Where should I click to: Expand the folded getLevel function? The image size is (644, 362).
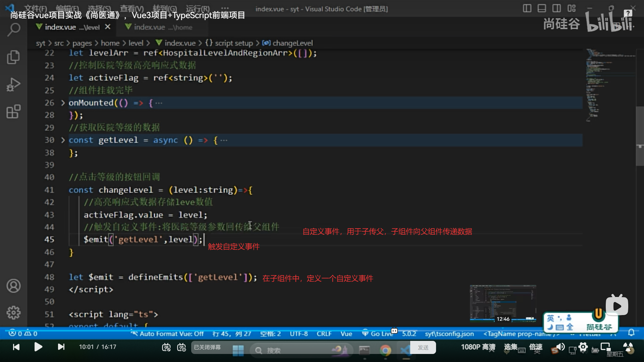tap(63, 140)
